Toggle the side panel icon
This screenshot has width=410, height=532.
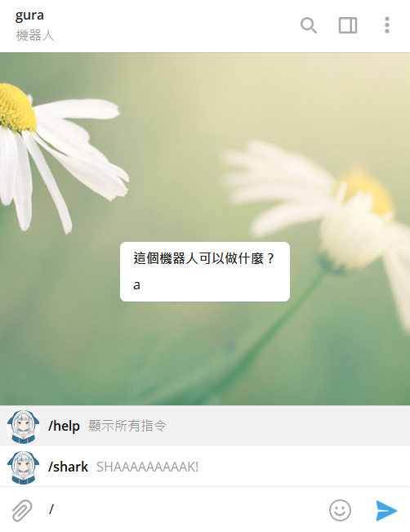click(348, 25)
